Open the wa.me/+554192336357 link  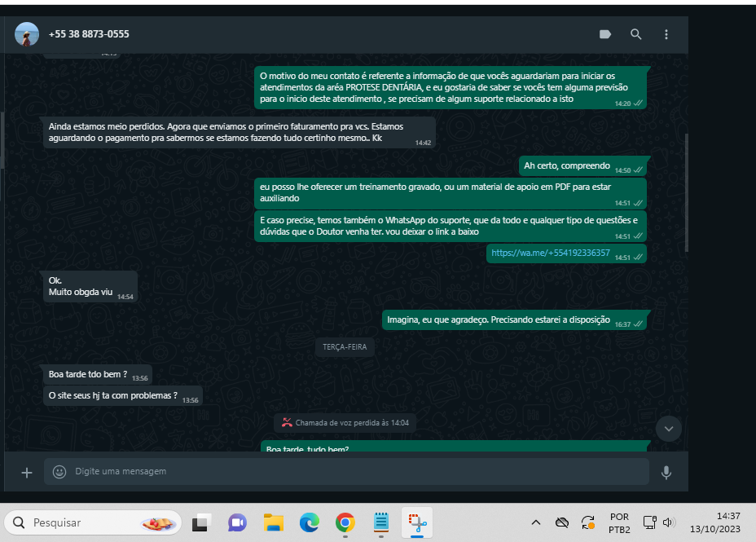pos(551,253)
